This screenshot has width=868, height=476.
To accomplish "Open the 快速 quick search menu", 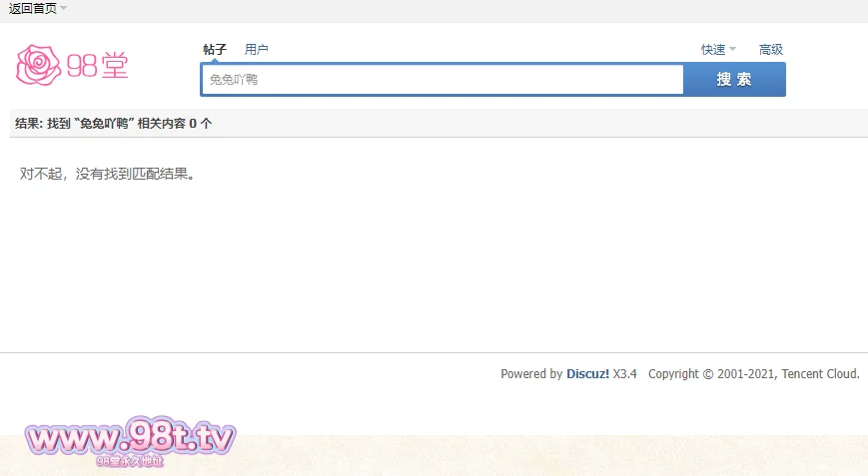I will pyautogui.click(x=713, y=50).
